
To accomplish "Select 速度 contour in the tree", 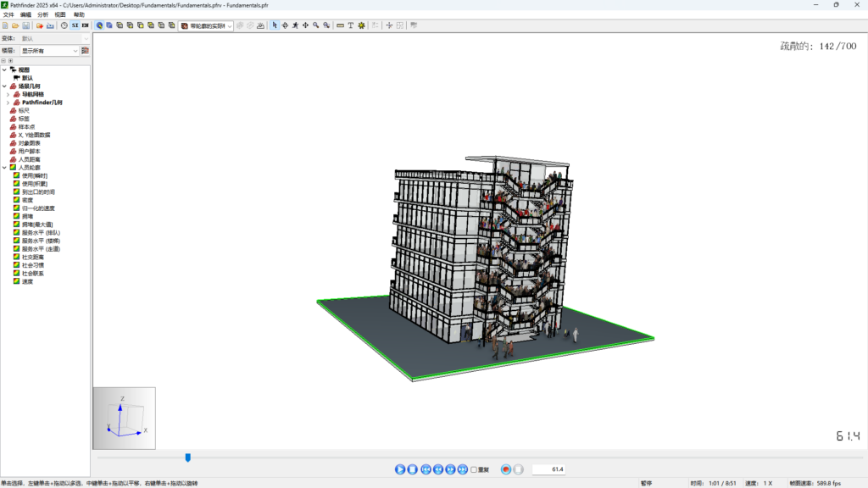I will (x=27, y=281).
